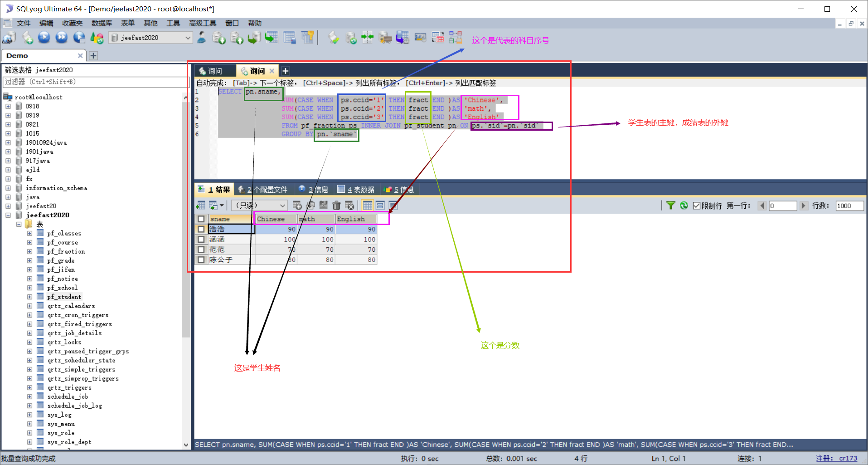The height and width of the screenshot is (465, 868).
Task: Toggle the 限制行 limit rows checkbox
Action: click(697, 206)
